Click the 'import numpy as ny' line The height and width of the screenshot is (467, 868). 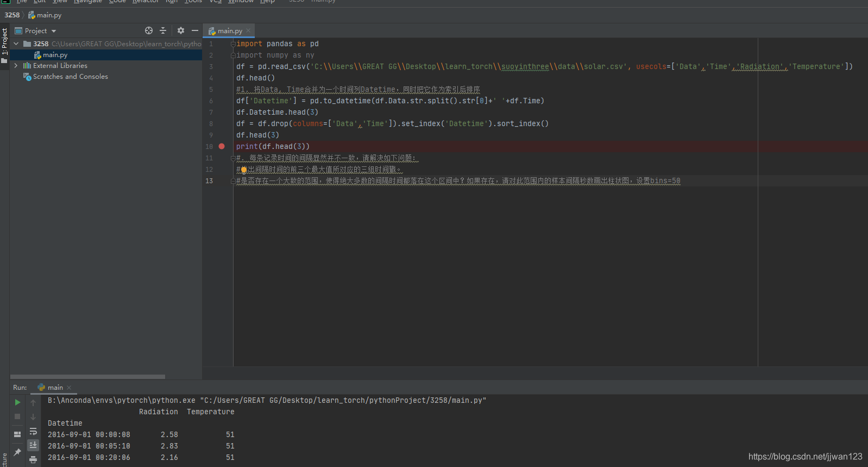pos(275,55)
